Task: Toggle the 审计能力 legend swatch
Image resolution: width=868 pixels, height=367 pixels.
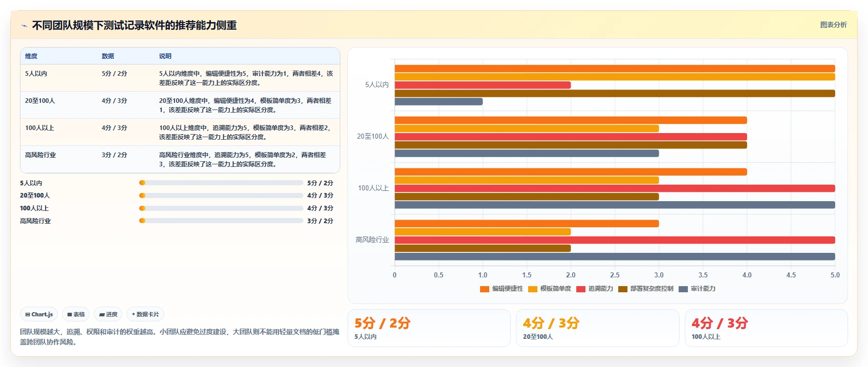Action: click(x=683, y=289)
